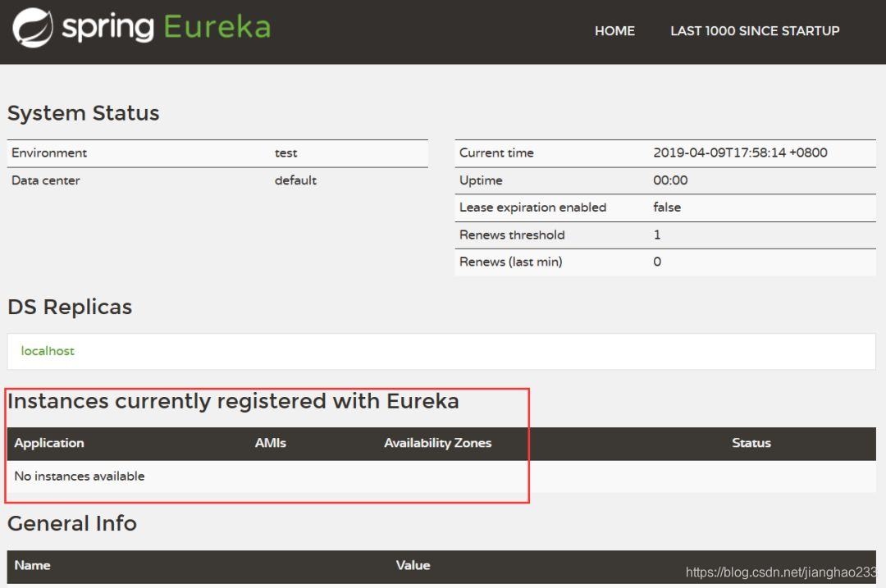
Task: Select the uptime value 00:00
Action: 670,180
